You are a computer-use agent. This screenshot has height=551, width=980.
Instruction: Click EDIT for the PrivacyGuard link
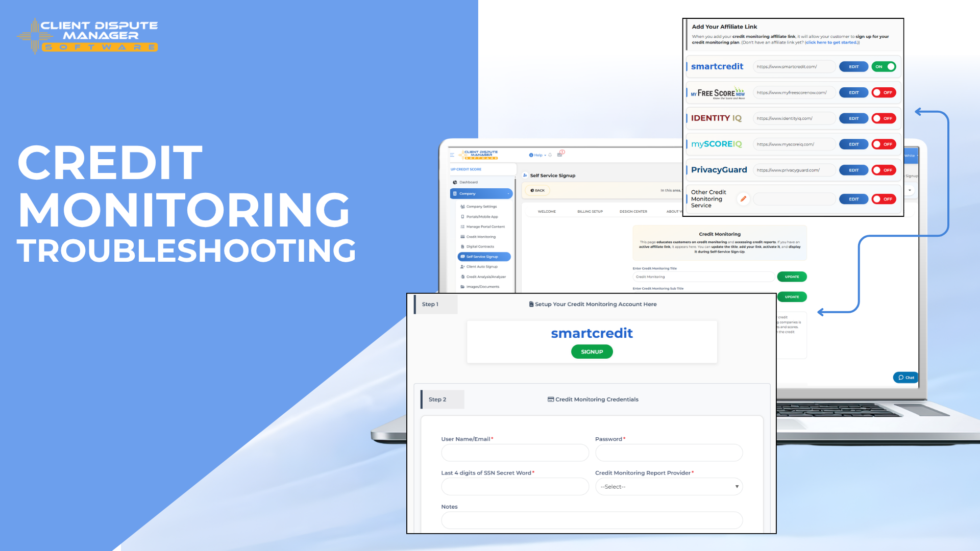pos(853,170)
